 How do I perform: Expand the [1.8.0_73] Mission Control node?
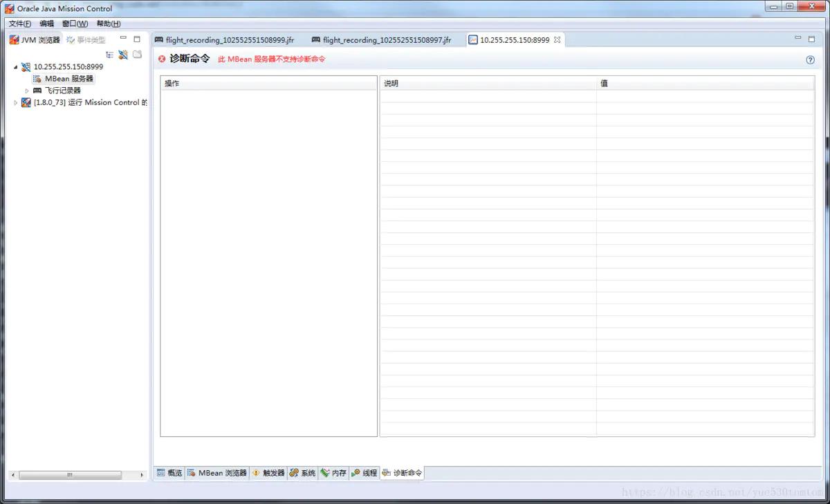15,102
